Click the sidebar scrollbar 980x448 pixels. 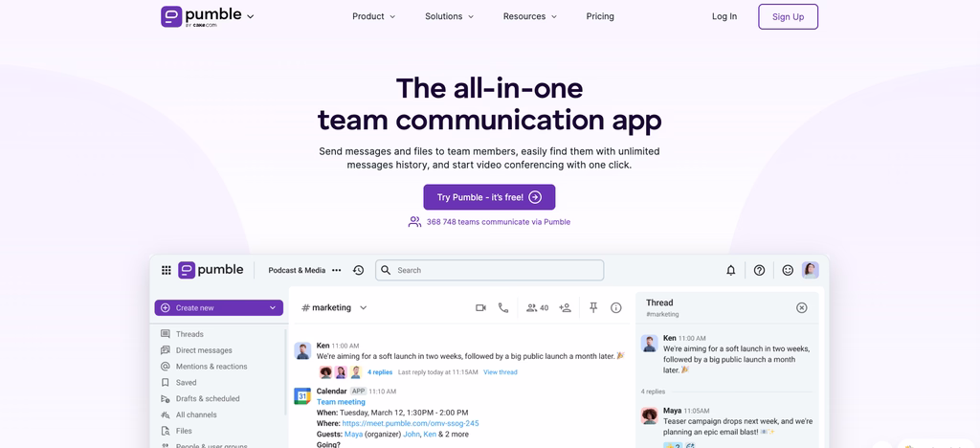[x=285, y=371]
